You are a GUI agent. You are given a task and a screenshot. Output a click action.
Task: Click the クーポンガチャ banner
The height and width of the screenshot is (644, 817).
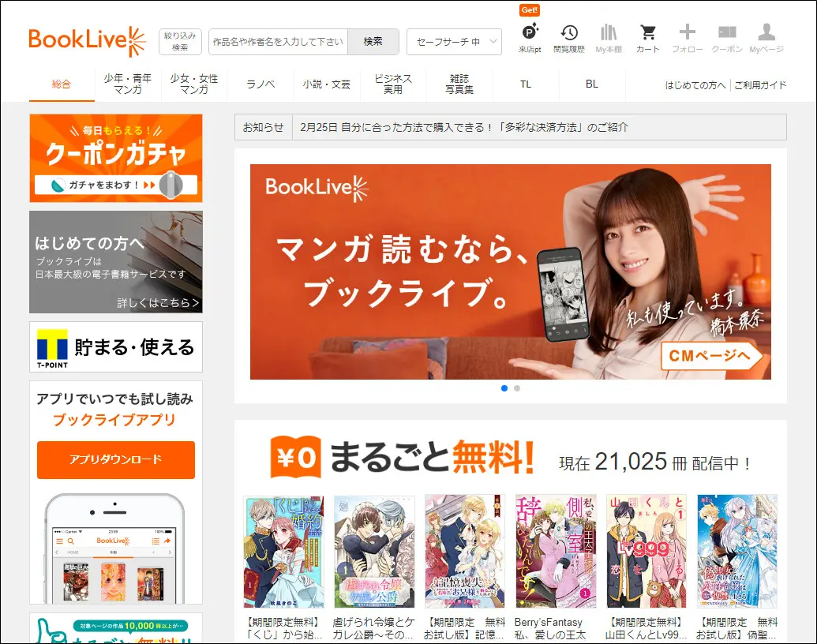116,158
